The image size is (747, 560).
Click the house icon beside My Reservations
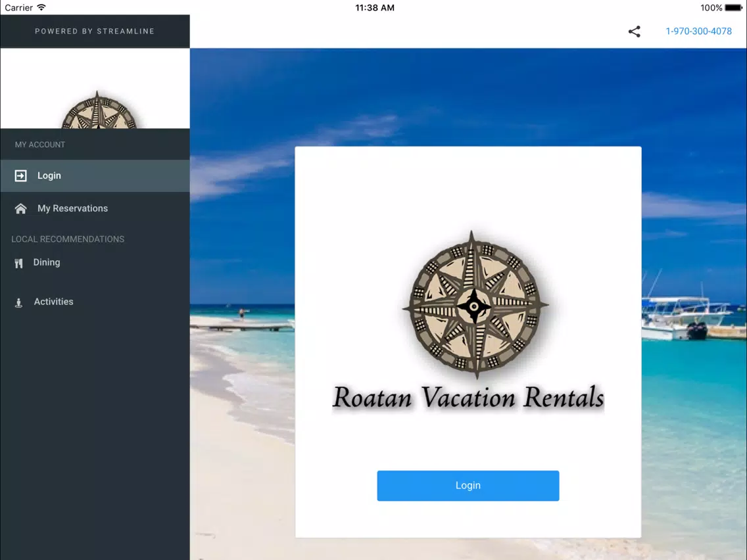click(x=21, y=208)
